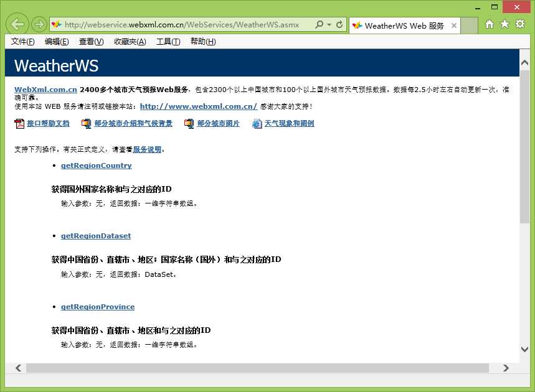Viewport: 535px width, 392px height.
Task: Click the horizontal scrollbar left arrow
Action: (19, 368)
